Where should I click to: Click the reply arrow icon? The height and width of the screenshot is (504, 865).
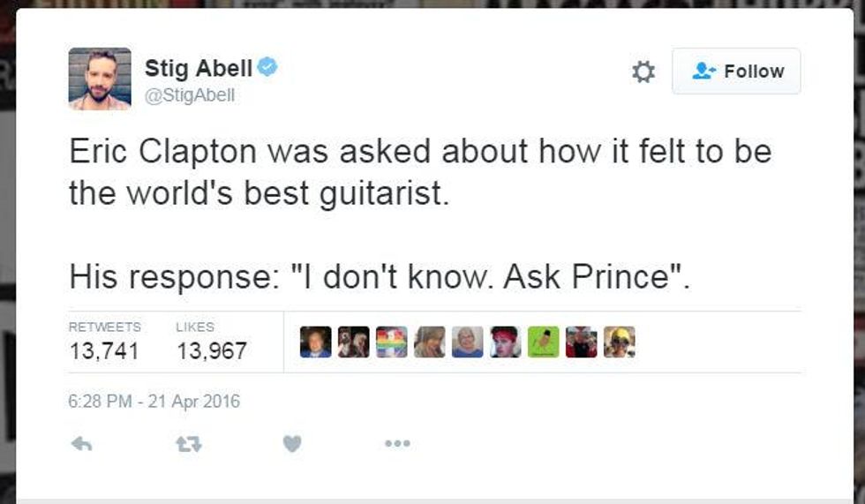pyautogui.click(x=81, y=445)
